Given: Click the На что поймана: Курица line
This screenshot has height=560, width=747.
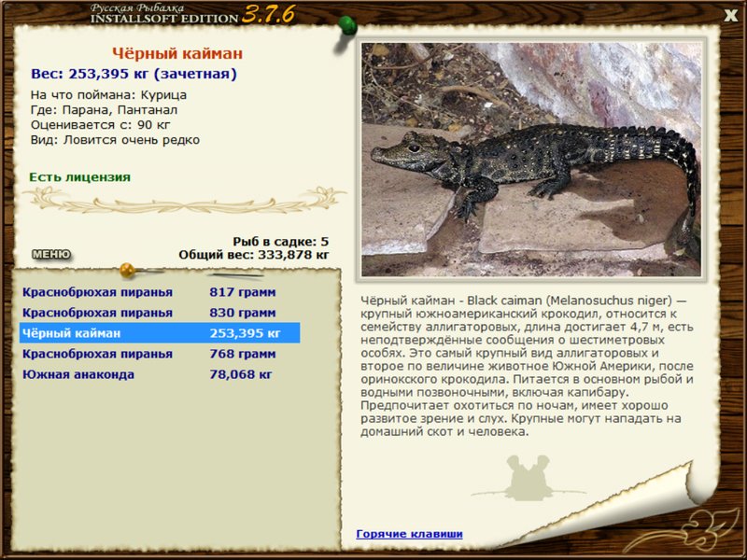Looking at the screenshot, I should 108,95.
